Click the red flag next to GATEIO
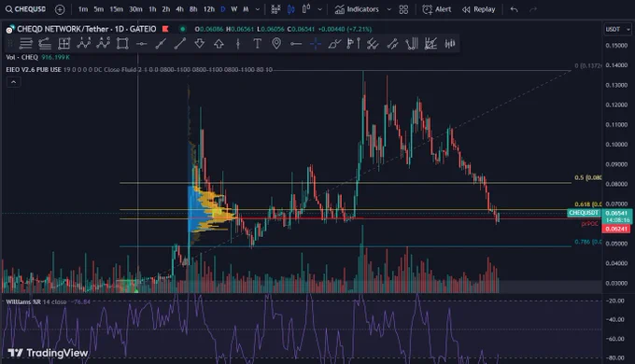 [x=165, y=29]
